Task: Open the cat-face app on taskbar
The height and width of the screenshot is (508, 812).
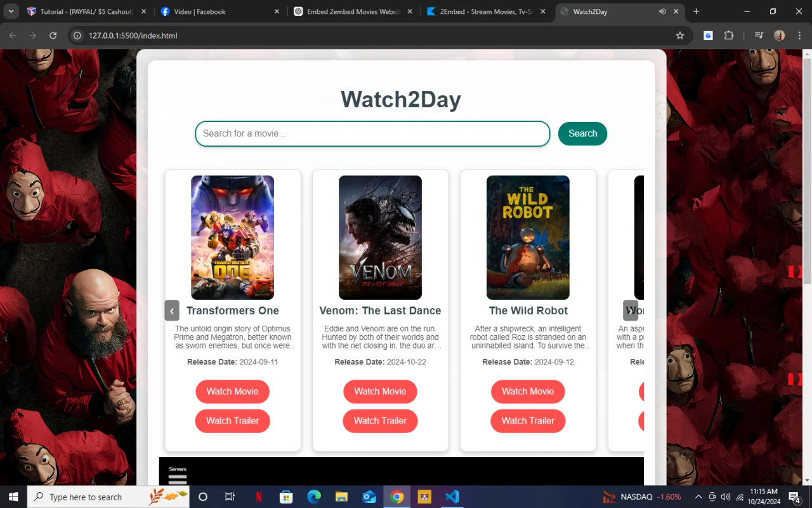Action: (x=424, y=497)
